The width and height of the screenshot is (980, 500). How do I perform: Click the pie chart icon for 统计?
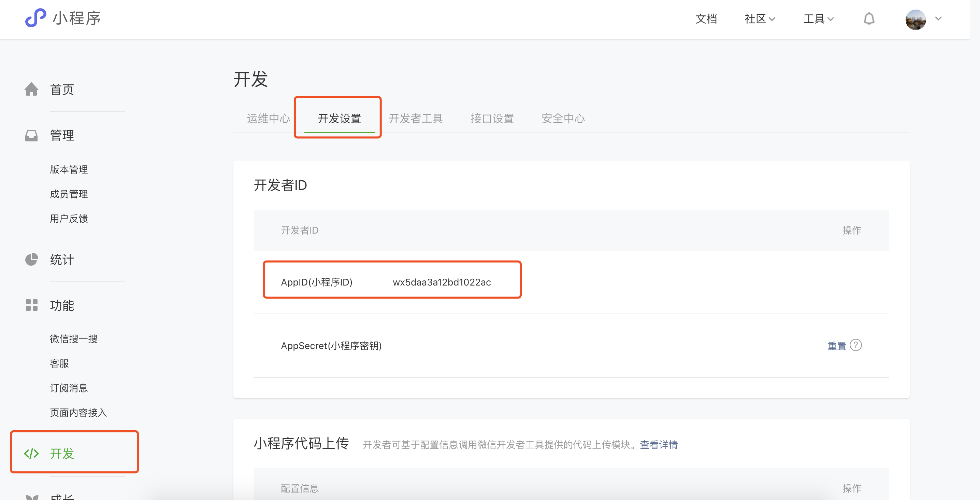coord(31,260)
